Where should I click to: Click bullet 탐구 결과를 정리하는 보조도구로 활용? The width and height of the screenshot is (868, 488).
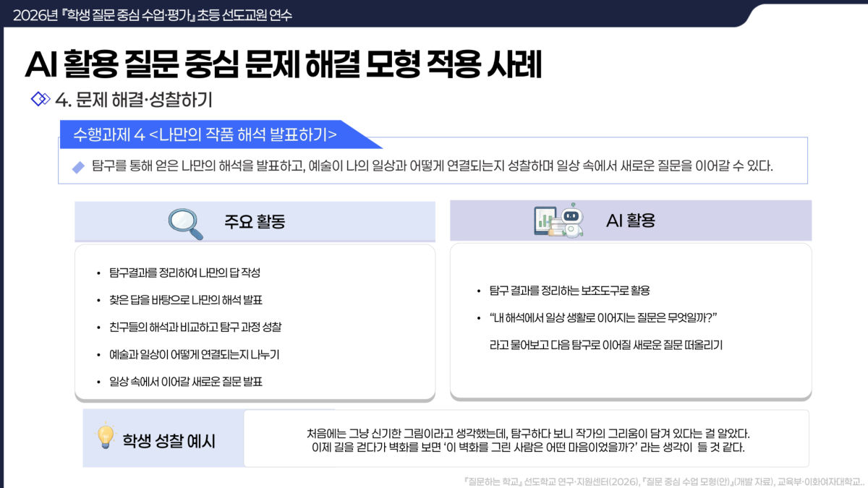(x=570, y=291)
